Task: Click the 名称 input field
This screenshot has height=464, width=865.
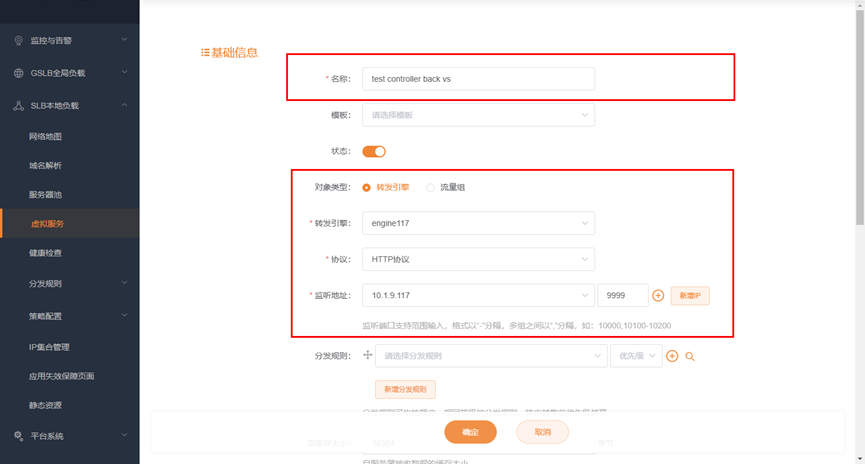Action: coord(478,79)
